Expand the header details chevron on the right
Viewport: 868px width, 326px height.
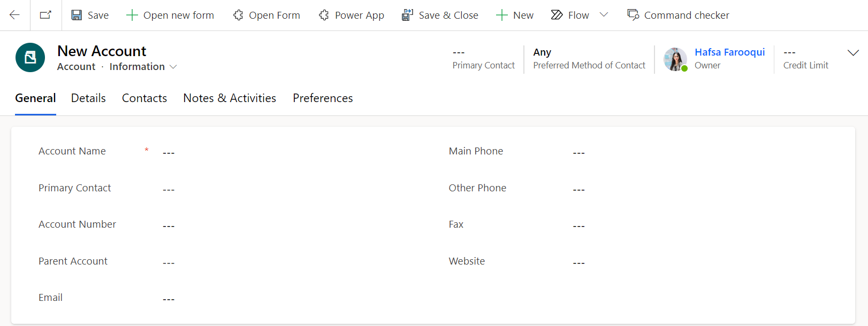click(853, 52)
